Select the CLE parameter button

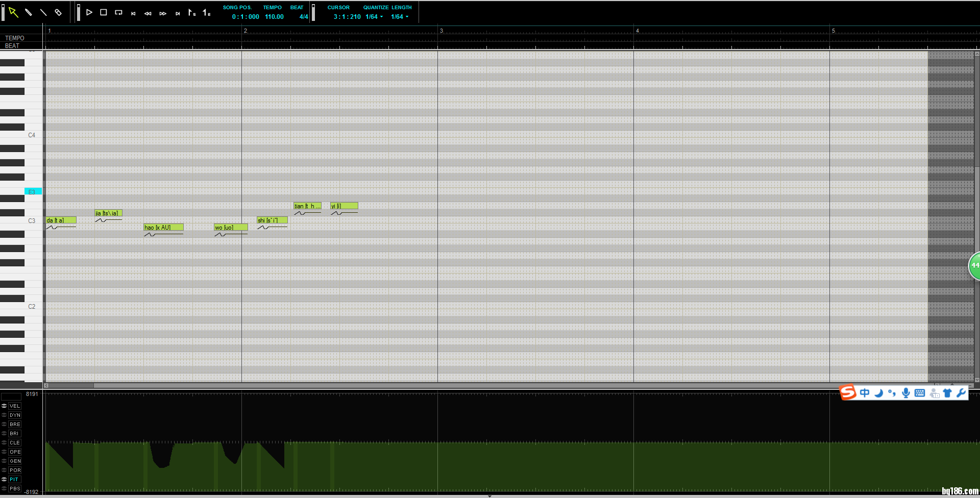pos(15,443)
